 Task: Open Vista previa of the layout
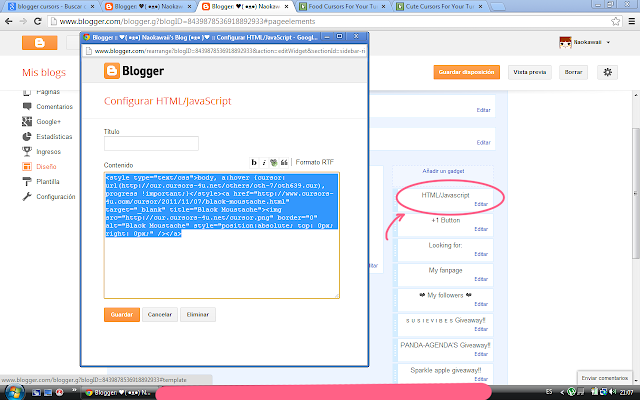pyautogui.click(x=529, y=72)
